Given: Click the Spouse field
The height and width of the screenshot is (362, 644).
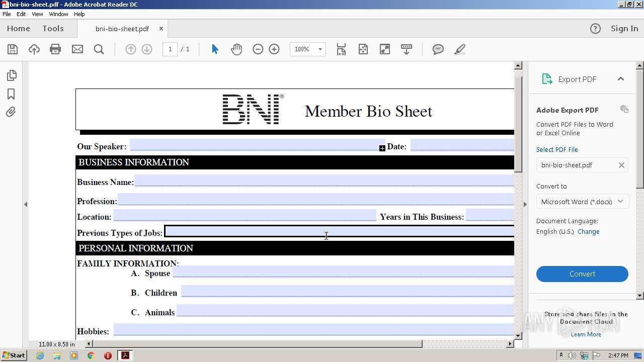Looking at the screenshot, I should click(x=344, y=271).
